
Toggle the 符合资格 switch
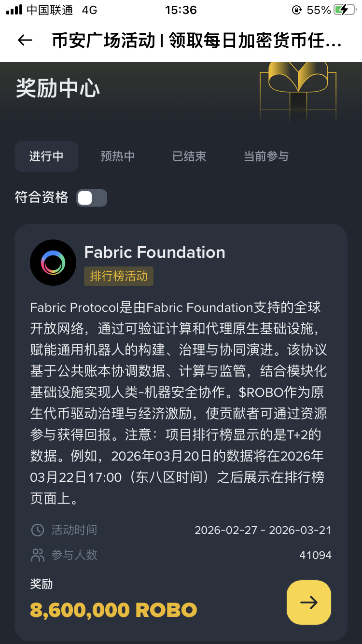(x=92, y=198)
